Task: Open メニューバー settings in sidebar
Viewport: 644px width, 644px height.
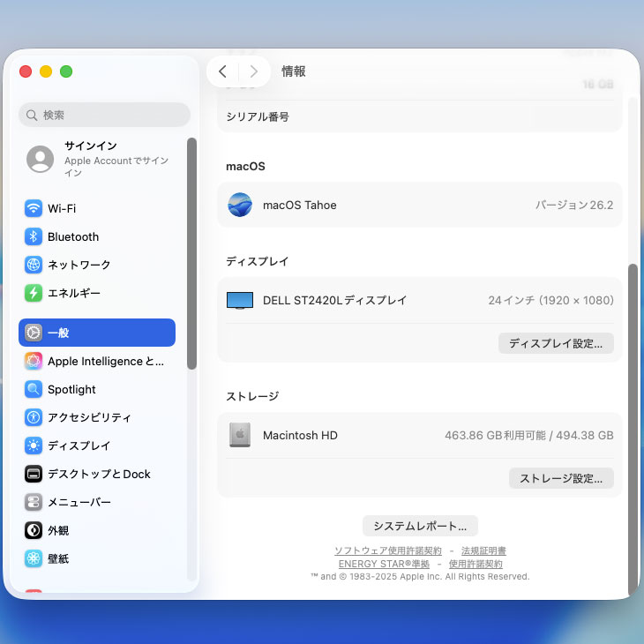Action: 79,502
